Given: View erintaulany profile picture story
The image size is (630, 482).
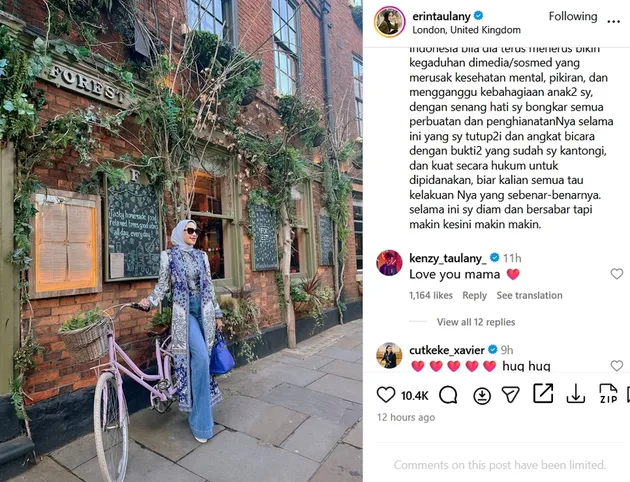Looking at the screenshot, I should (389, 22).
